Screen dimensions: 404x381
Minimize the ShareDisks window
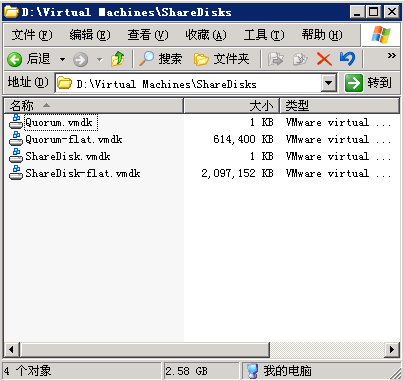click(x=357, y=12)
